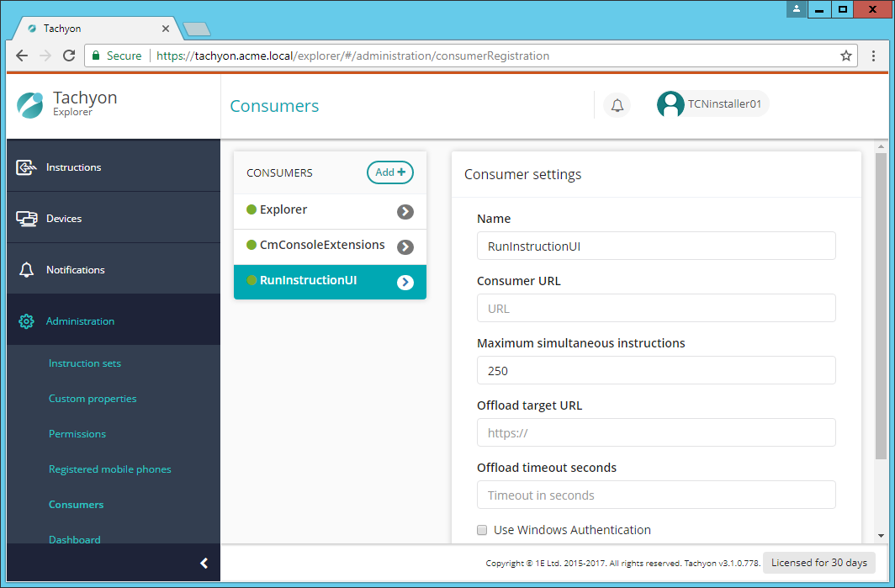Open CmConsoleExtensions using its arrow icon
This screenshot has height=588, width=895.
point(405,247)
